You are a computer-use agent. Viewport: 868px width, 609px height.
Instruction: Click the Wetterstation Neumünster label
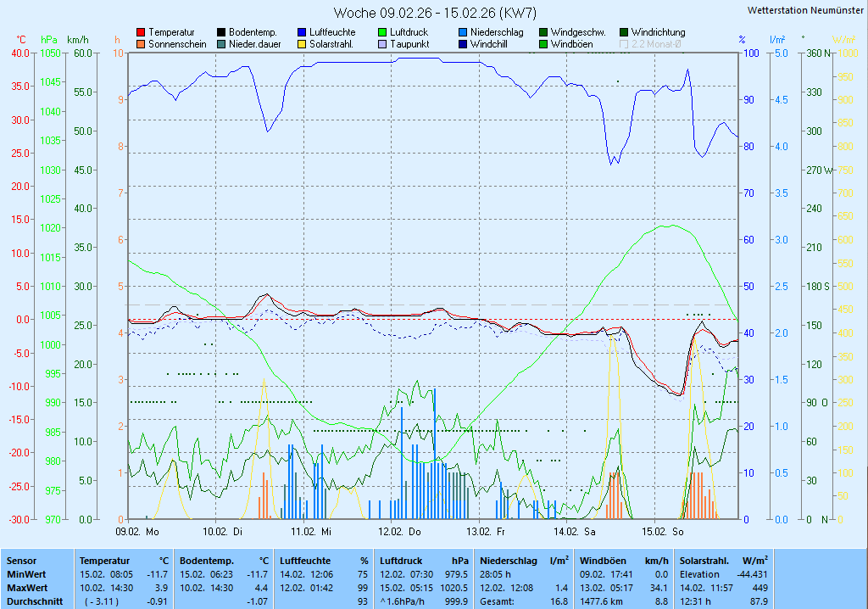point(806,10)
